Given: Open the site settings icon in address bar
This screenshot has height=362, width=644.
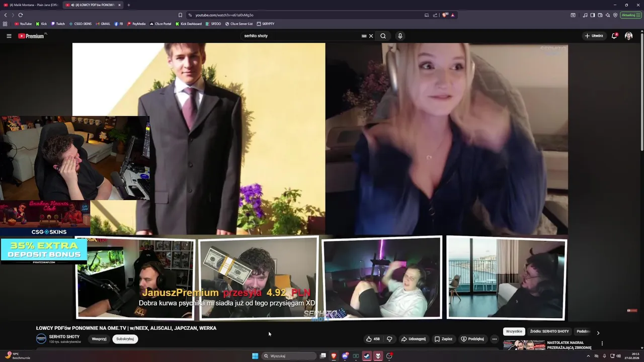Looking at the screenshot, I should 190,15.
